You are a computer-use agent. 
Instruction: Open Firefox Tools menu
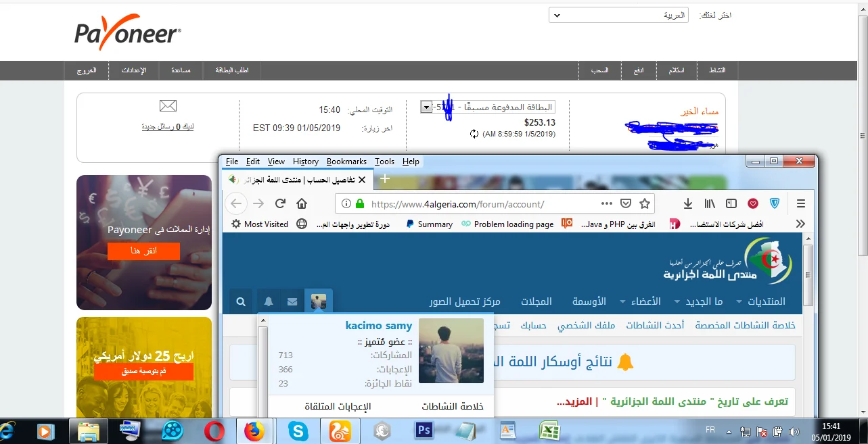coord(384,162)
